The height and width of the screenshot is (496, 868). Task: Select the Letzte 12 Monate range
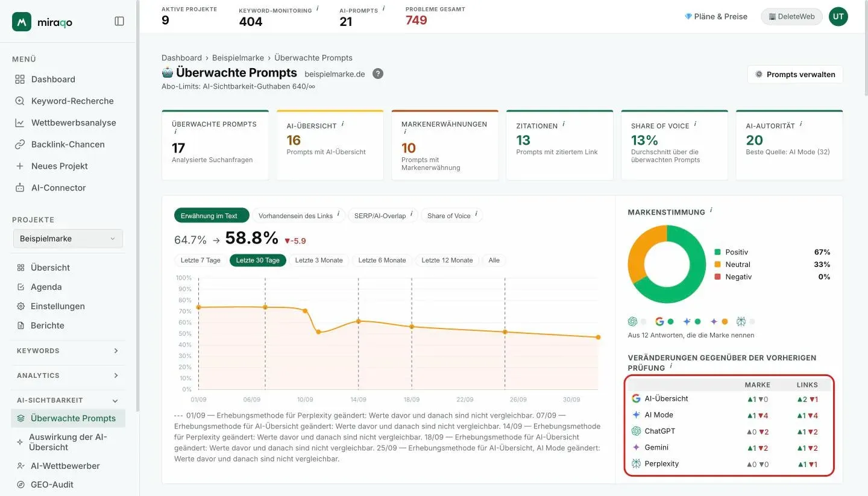[447, 260]
